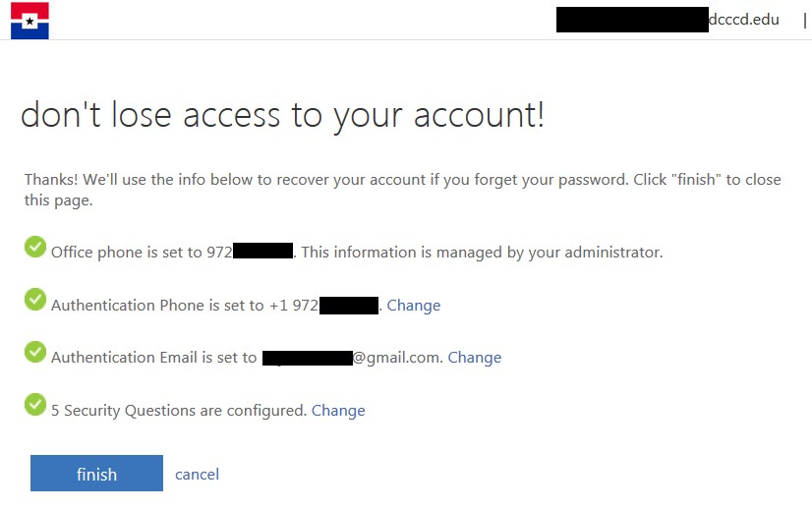Change the Authentication Email address

point(474,358)
